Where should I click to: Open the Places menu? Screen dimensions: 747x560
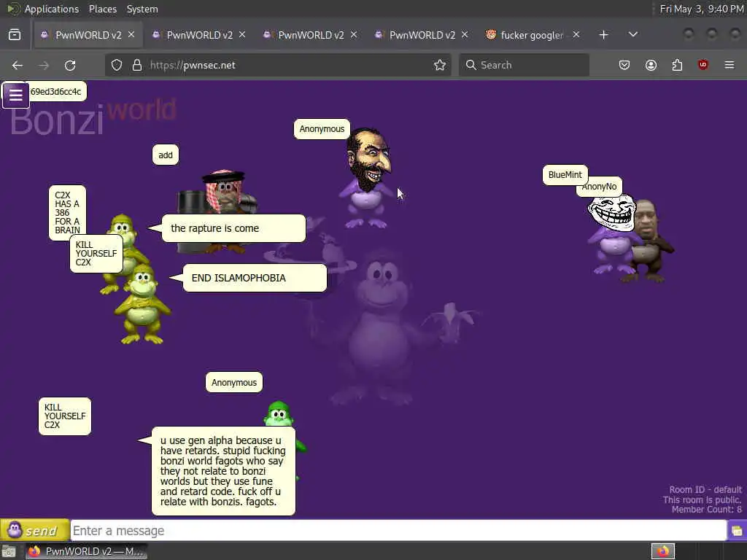pyautogui.click(x=103, y=9)
